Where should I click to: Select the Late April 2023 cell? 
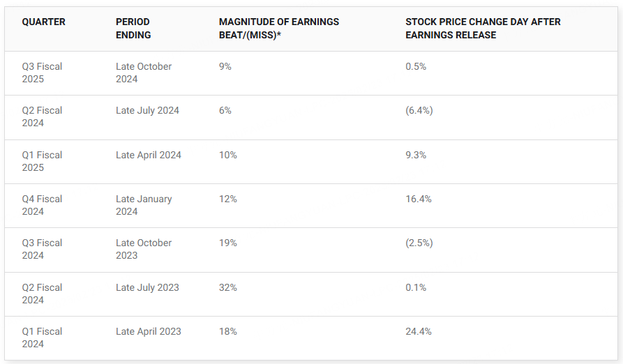(149, 331)
